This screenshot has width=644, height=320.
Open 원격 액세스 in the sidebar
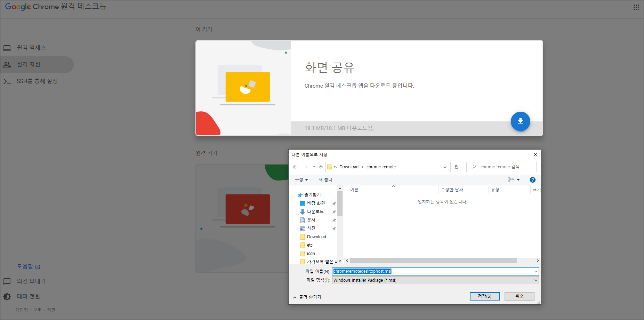pos(31,48)
